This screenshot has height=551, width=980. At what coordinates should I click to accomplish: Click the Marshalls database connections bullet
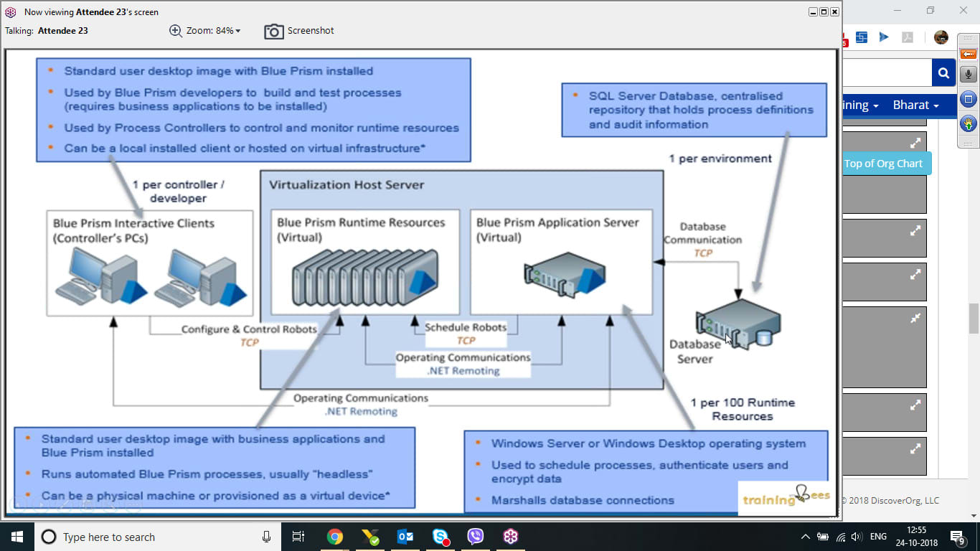click(583, 500)
